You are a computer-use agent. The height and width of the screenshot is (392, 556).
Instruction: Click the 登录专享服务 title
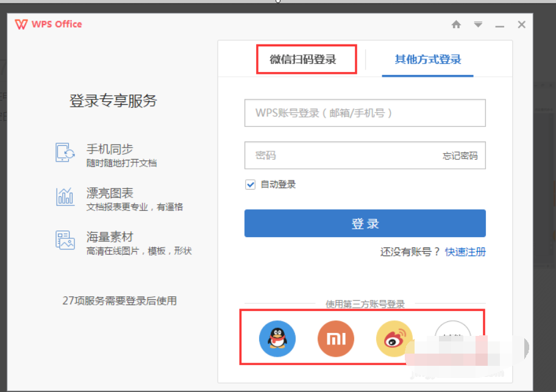click(x=113, y=101)
